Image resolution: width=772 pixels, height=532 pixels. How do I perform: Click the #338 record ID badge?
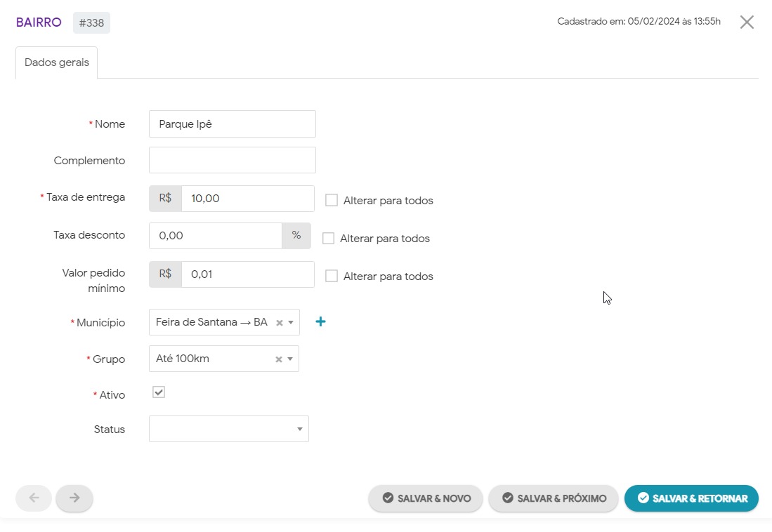pyautogui.click(x=91, y=22)
